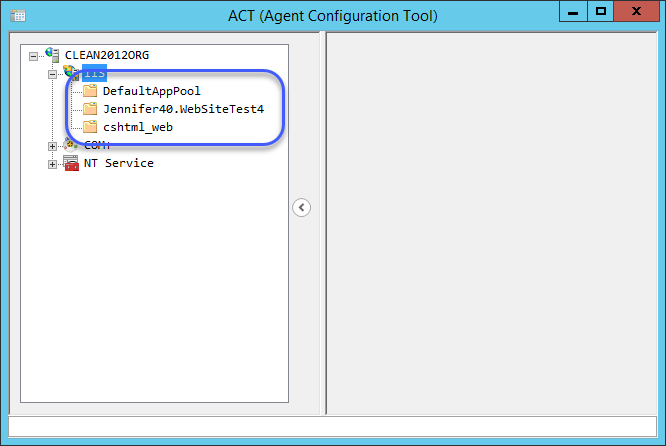
Task: Click the cshtml_web folder icon
Action: [90, 127]
